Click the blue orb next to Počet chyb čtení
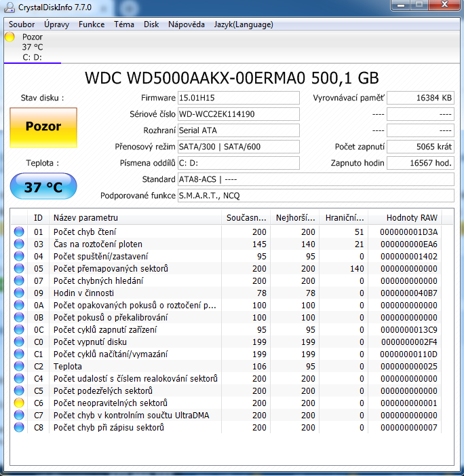This screenshot has height=476, width=464. (x=19, y=232)
